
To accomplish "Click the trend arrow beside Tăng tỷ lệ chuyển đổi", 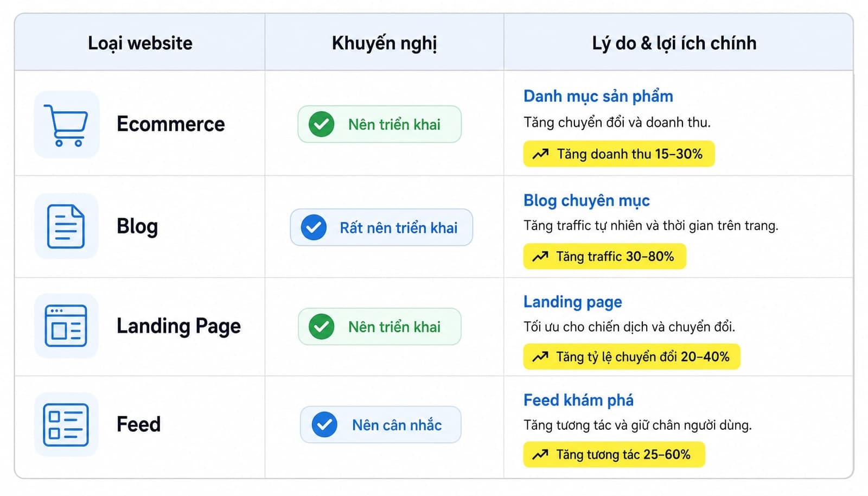I will (540, 357).
